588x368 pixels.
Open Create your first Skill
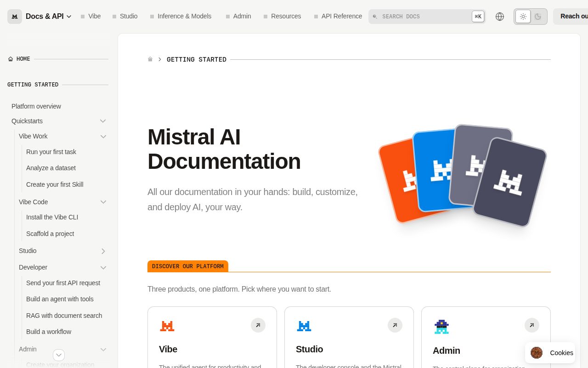[x=55, y=184]
